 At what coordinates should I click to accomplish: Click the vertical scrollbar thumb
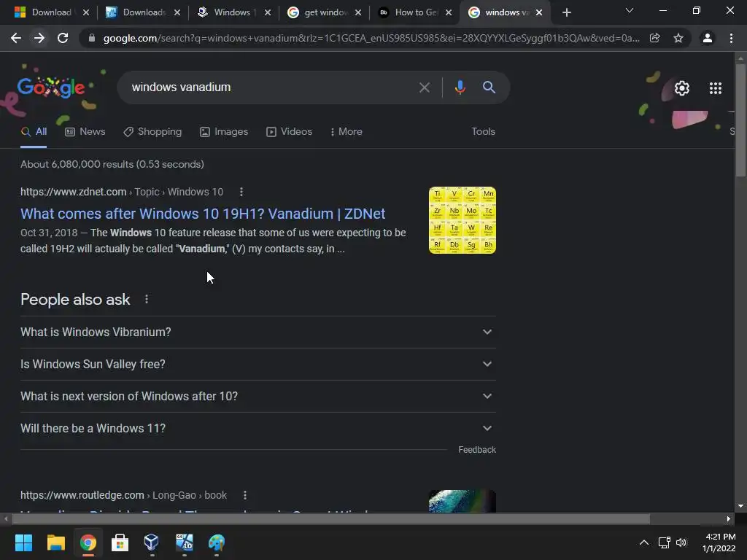tap(740, 120)
